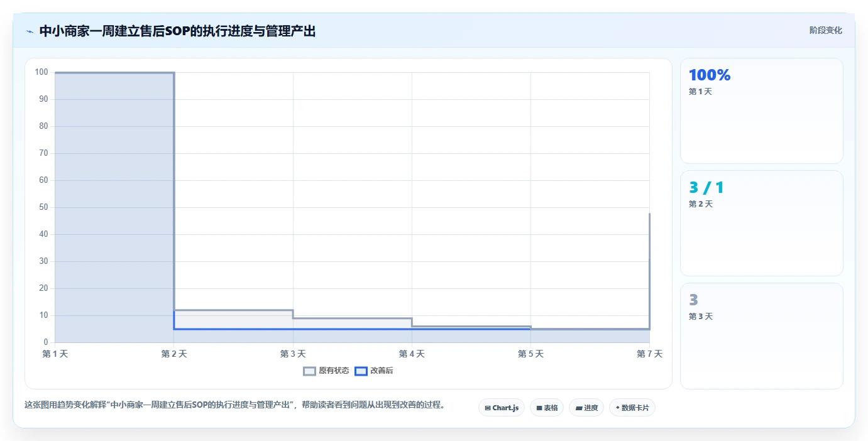
Task: Click the gray 原有状态 legend swatch
Action: [x=309, y=371]
